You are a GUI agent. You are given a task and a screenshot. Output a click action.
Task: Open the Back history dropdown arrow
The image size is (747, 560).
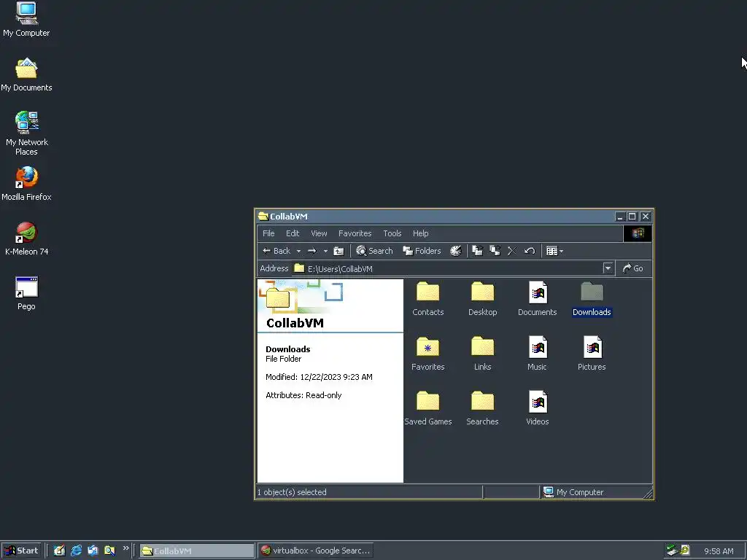(x=298, y=251)
